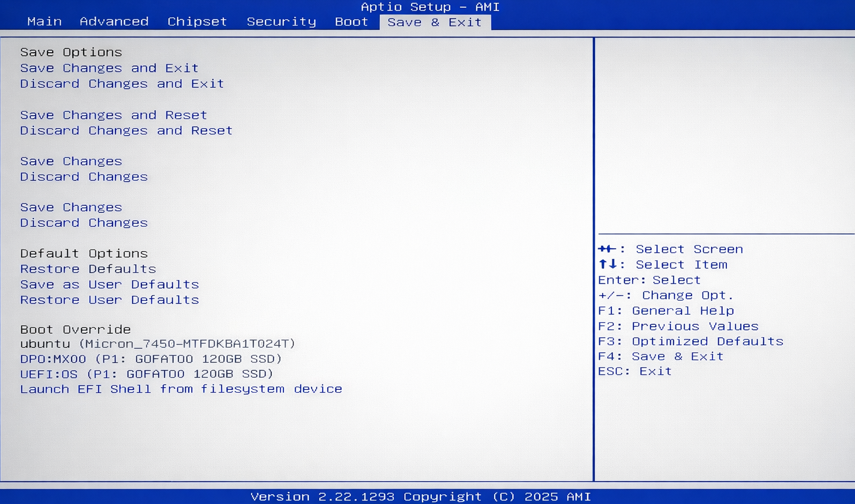Viewport: 855px width, 504px height.
Task: Open the Security settings tab
Action: (281, 21)
